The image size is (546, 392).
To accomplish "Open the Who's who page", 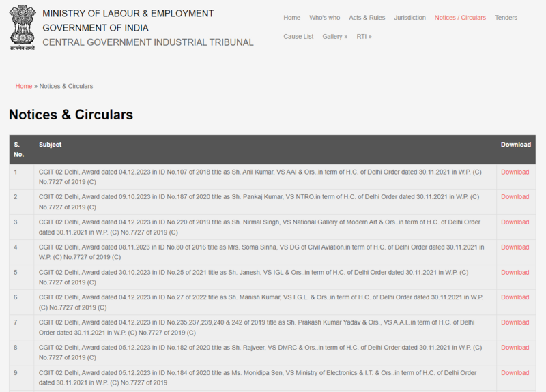I will (324, 18).
